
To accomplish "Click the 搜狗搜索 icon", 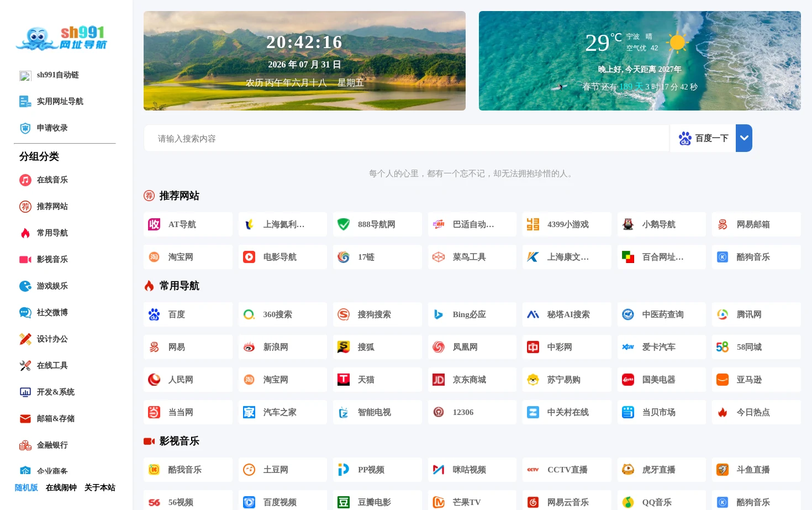I will pyautogui.click(x=344, y=314).
